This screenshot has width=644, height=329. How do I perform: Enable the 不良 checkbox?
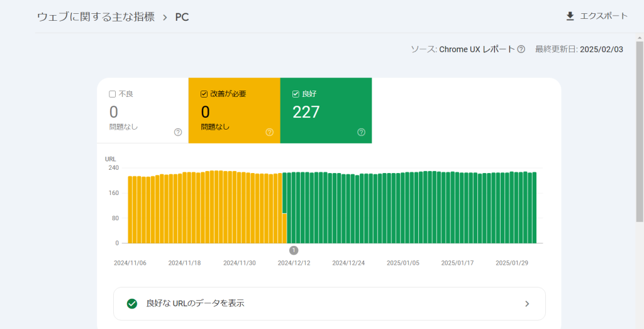[x=113, y=94]
